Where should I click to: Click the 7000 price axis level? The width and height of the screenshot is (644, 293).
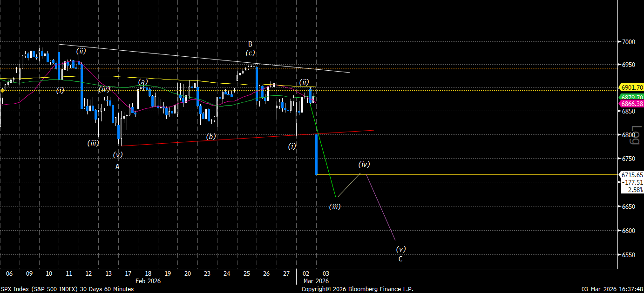628,42
